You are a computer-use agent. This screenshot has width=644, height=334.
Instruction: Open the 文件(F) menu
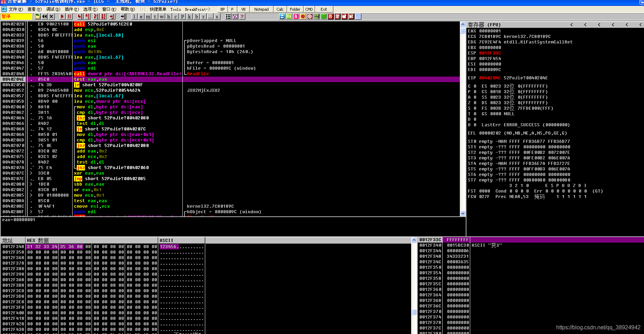[x=16, y=9]
